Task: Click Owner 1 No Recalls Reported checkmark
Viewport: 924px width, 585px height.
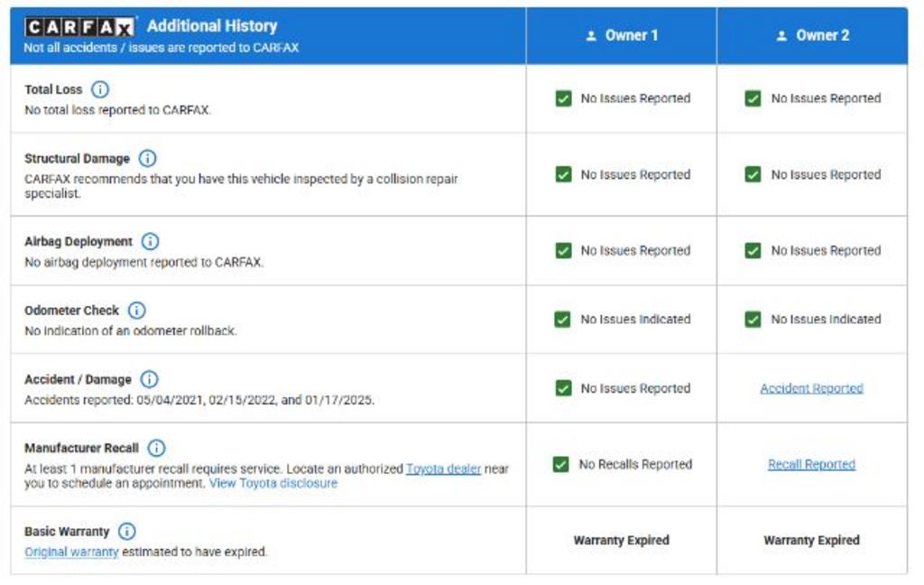Action: pyautogui.click(x=561, y=464)
